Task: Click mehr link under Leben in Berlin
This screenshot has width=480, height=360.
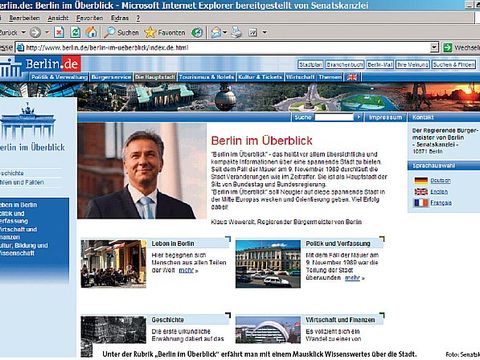Action: 186,270
